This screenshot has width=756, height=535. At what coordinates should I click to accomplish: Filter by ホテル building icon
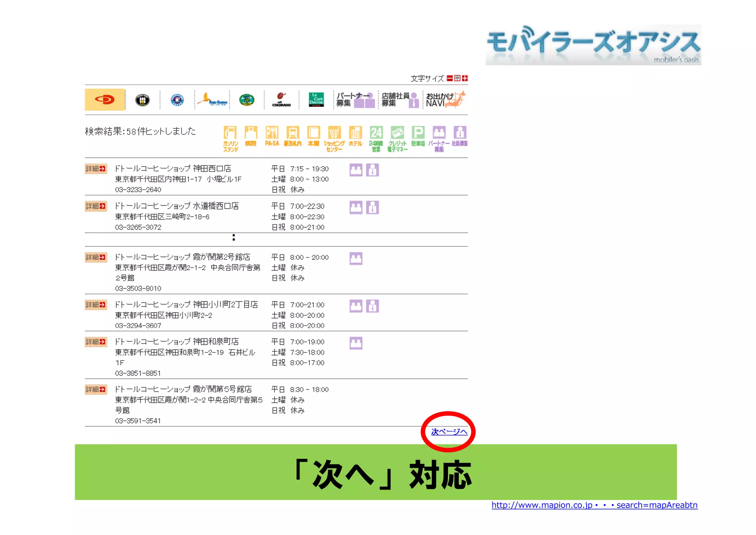355,136
